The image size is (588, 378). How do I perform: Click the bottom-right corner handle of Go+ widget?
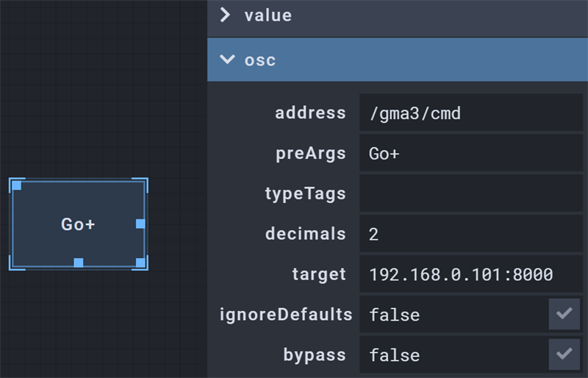[x=140, y=263]
